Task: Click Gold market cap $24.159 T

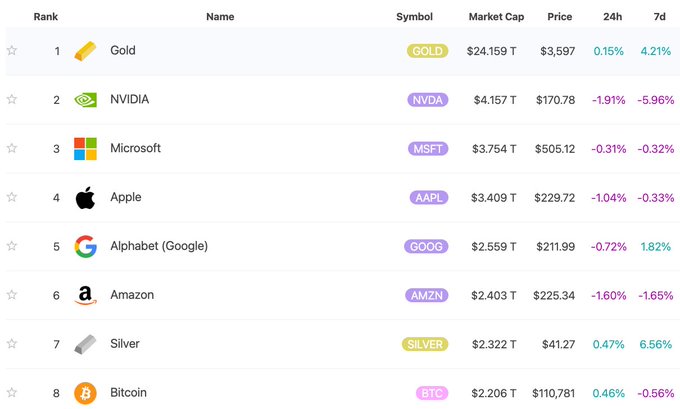Action: 491,51
